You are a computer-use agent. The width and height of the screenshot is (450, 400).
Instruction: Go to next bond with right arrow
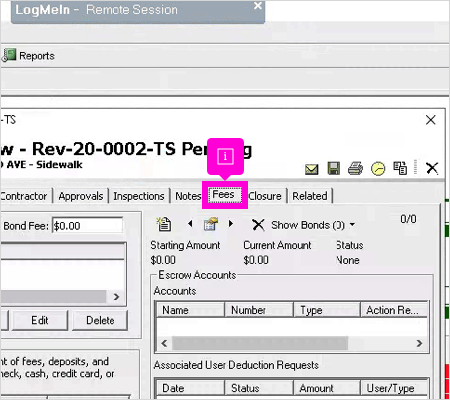click(231, 224)
